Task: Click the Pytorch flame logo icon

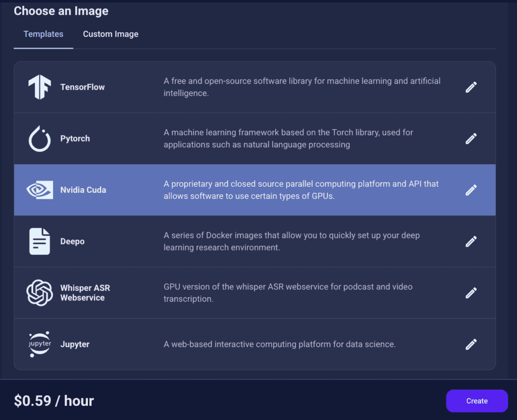Action: click(39, 138)
